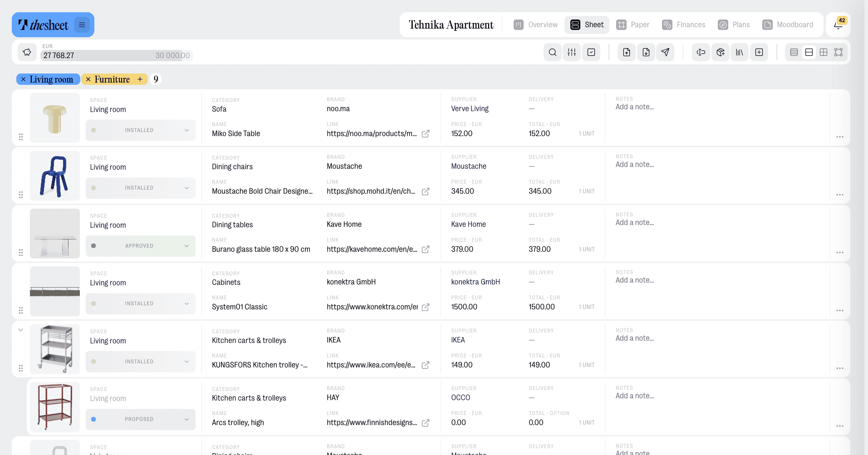Viewport: 868px width, 455px height.
Task: Switch to compact list view
Action: tap(794, 52)
